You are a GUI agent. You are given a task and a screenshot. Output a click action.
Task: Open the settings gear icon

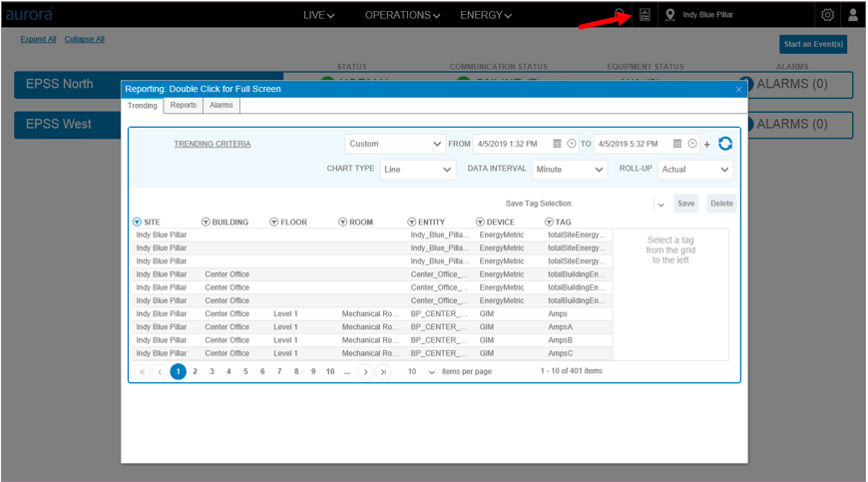pos(827,15)
